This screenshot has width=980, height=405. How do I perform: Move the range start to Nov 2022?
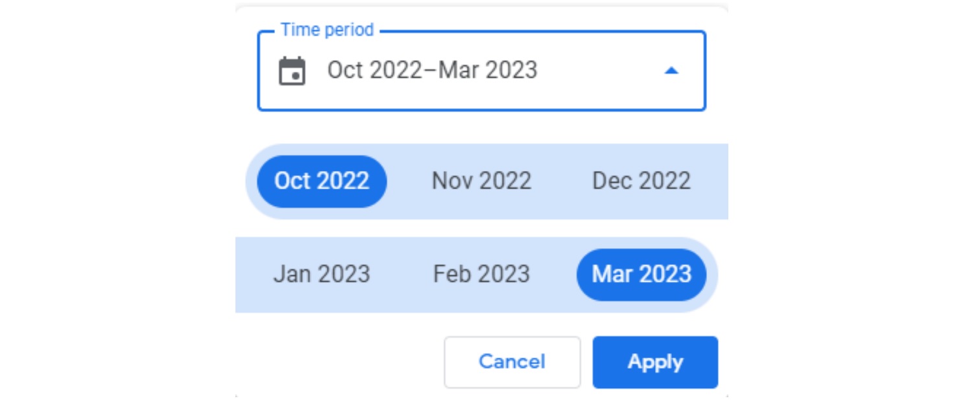[x=481, y=181]
